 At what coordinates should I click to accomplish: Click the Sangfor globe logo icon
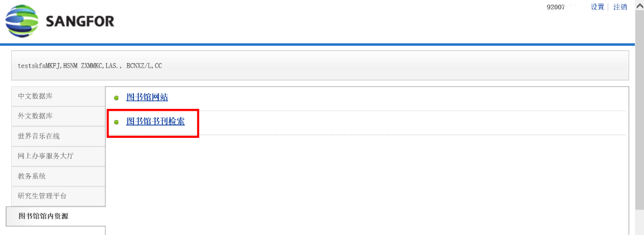click(x=22, y=21)
